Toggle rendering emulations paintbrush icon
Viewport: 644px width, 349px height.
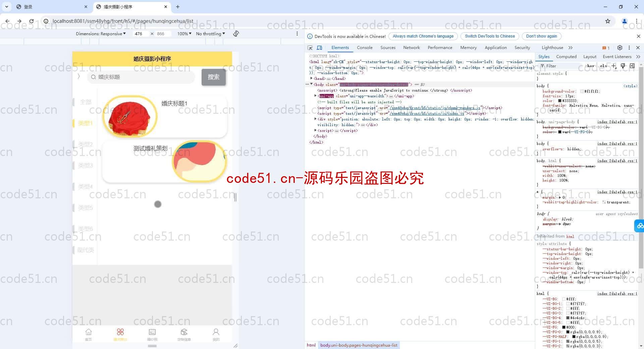click(x=623, y=66)
